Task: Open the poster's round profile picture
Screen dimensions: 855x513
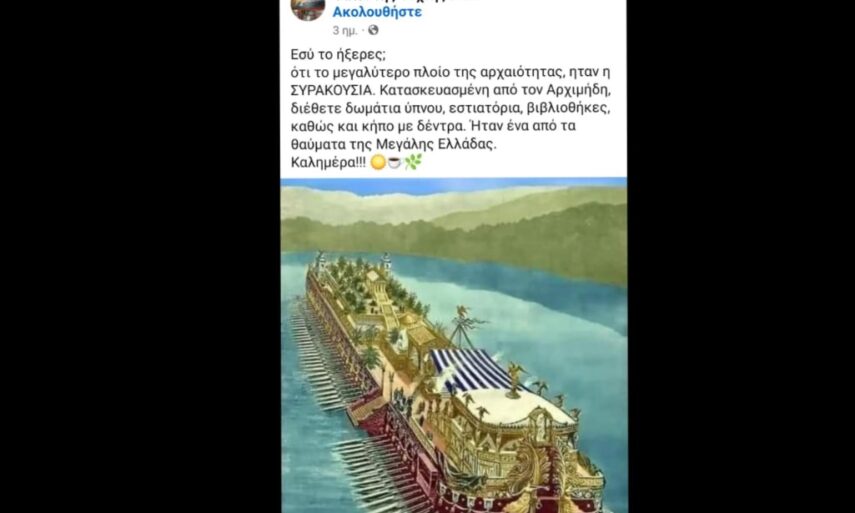Action: (x=308, y=8)
